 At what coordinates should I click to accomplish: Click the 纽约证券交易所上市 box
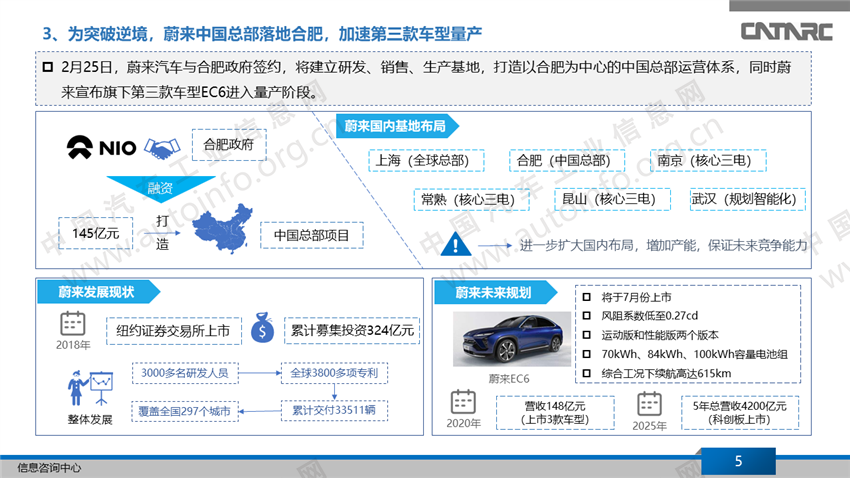[x=173, y=331]
